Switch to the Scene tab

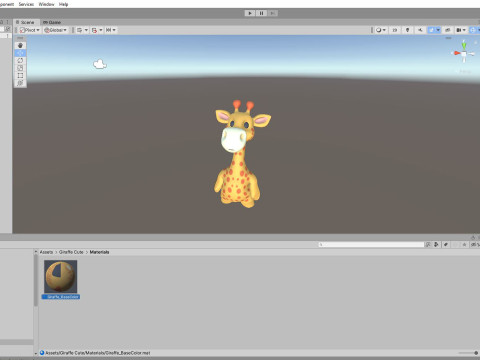click(x=25, y=22)
